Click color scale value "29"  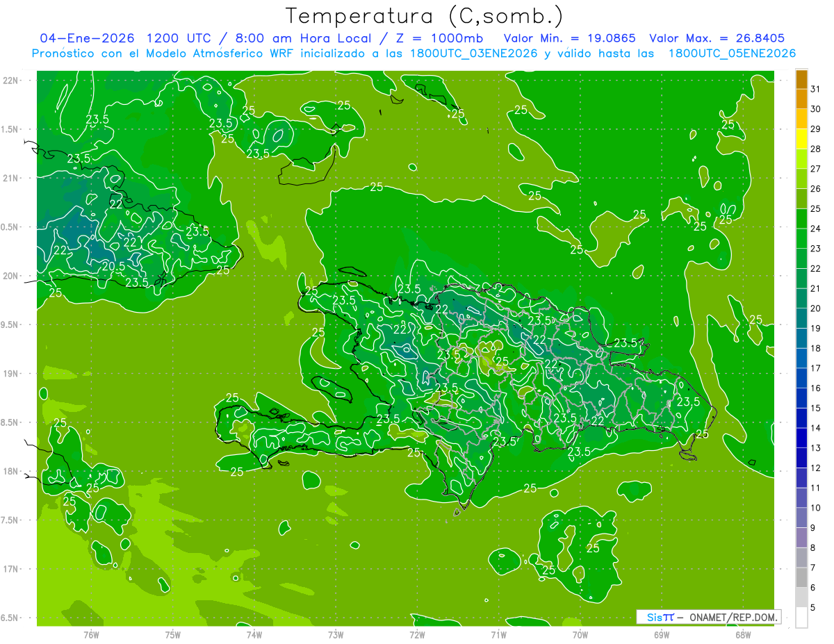pyautogui.click(x=816, y=129)
